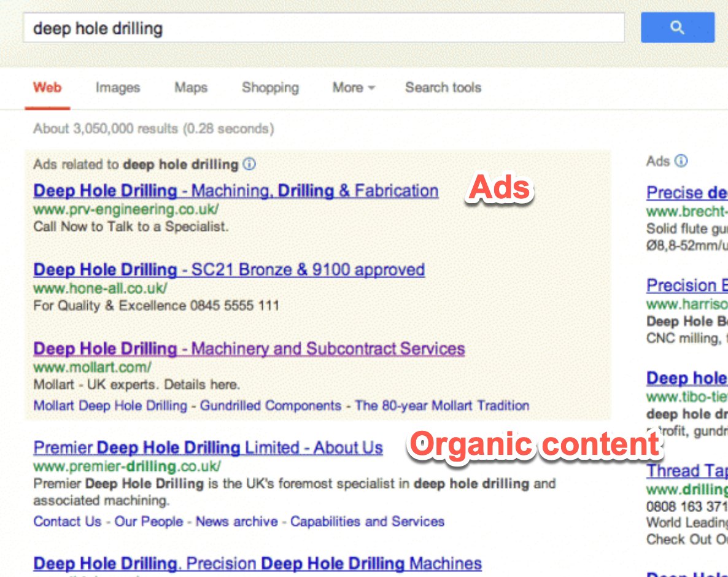Open the 'Gundrilled Components' sitelink

(x=271, y=405)
